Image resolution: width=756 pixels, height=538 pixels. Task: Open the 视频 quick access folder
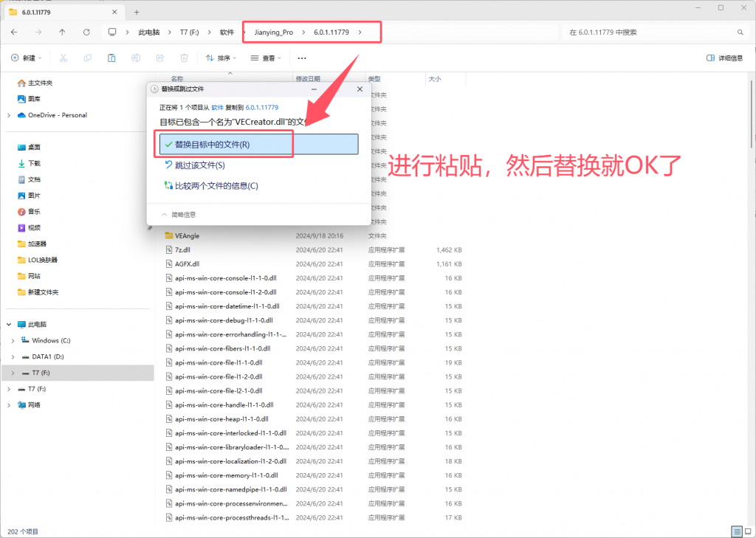pos(29,227)
